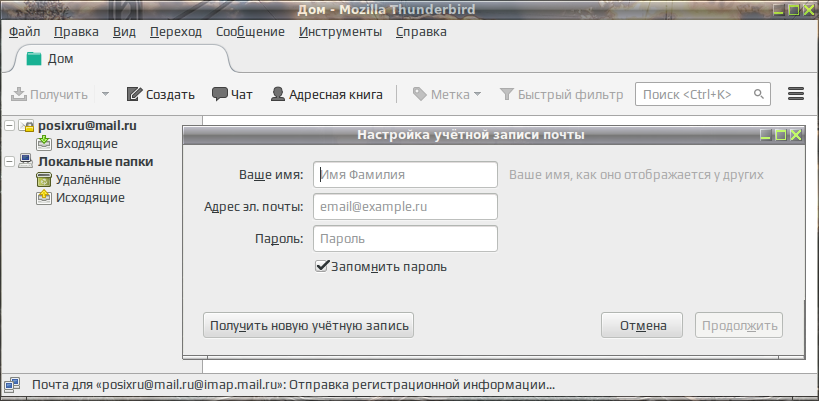Click the Исходящие outbox icon

[x=44, y=197]
